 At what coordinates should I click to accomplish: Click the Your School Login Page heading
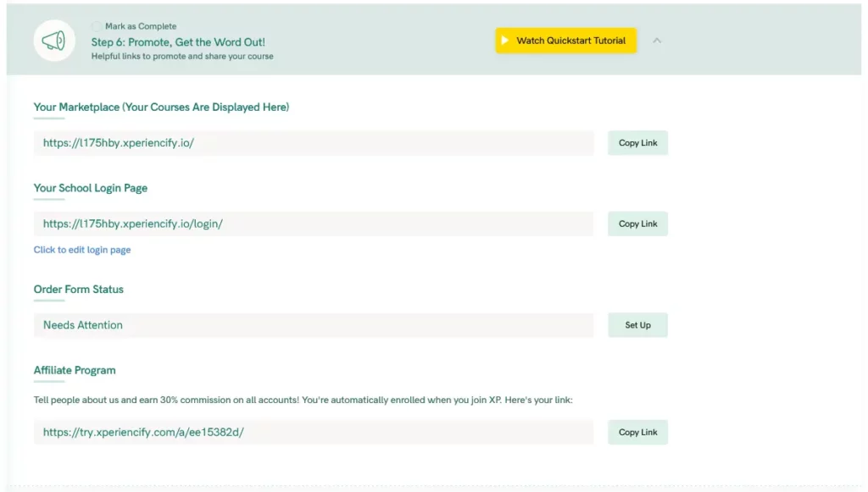click(x=90, y=187)
